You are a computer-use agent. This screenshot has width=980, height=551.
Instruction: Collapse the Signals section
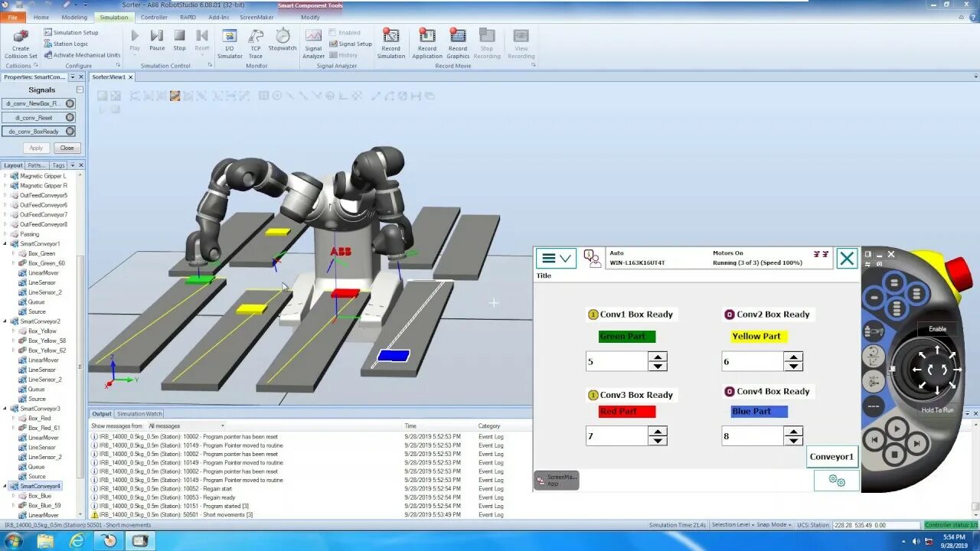click(80, 90)
